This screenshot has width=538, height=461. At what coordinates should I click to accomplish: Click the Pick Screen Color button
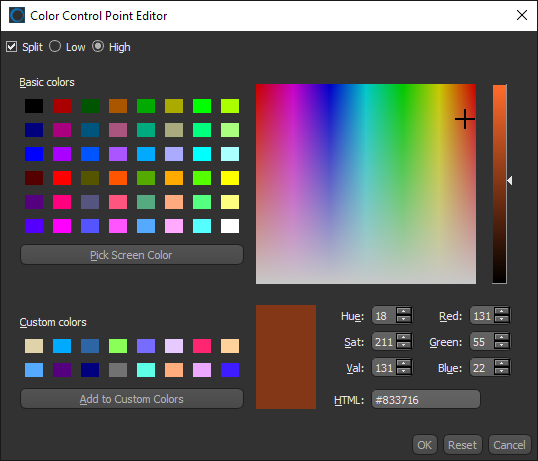click(x=132, y=255)
